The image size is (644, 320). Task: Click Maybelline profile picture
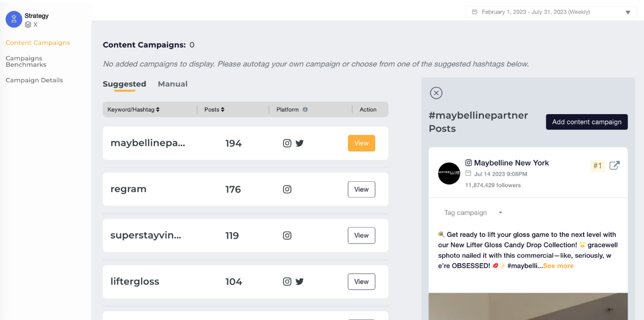(449, 174)
